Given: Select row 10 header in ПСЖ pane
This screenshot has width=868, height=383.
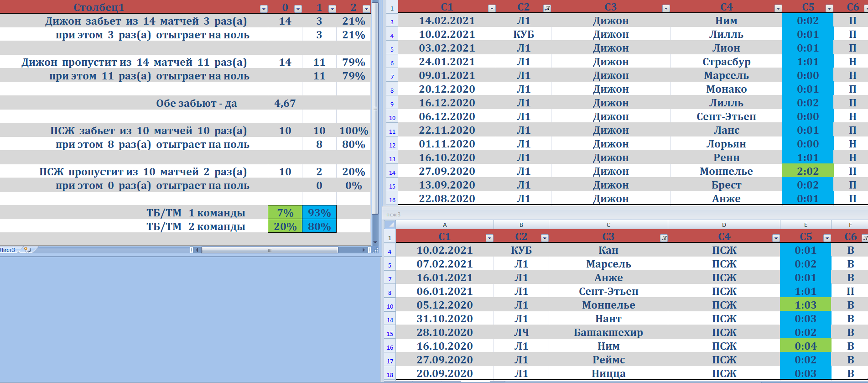Looking at the screenshot, I should 390,305.
